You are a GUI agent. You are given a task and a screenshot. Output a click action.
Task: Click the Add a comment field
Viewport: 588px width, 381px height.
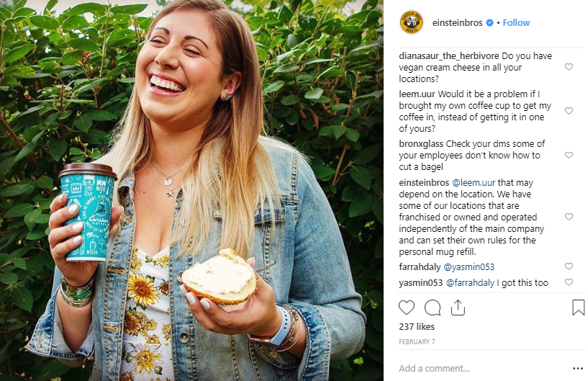pyautogui.click(x=475, y=368)
